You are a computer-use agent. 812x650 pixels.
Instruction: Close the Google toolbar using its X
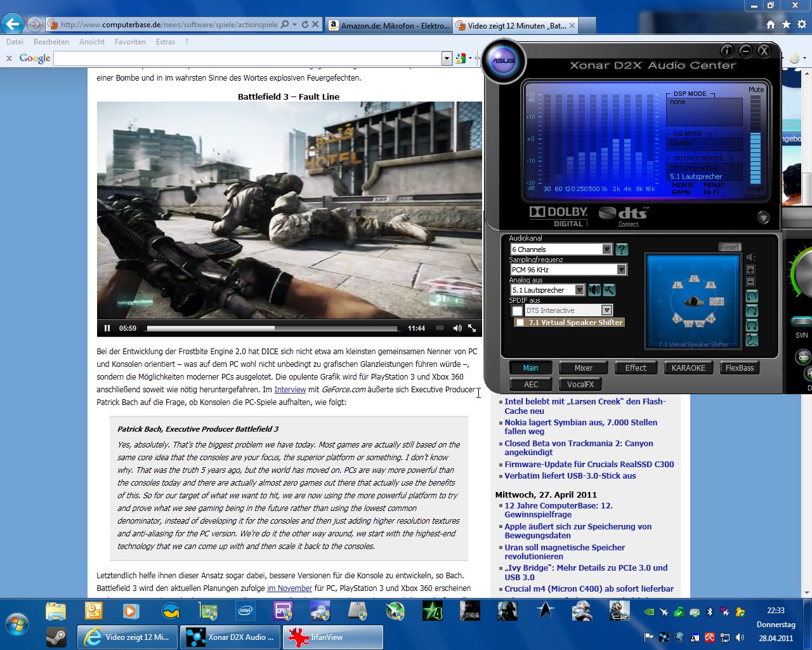pos(9,58)
